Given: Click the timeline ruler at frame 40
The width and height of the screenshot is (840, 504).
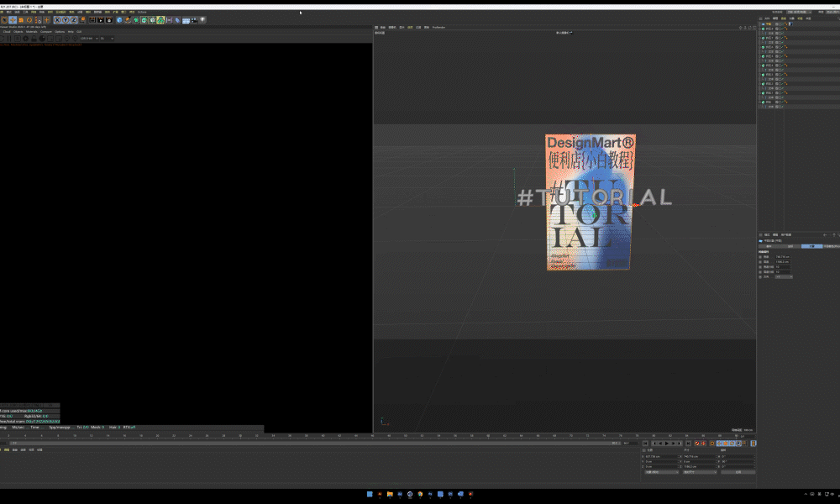Looking at the screenshot, I should point(323,435).
